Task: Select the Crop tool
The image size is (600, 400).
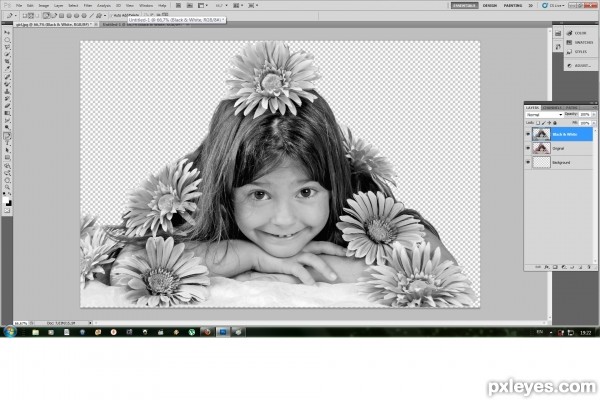Action: click(7, 61)
